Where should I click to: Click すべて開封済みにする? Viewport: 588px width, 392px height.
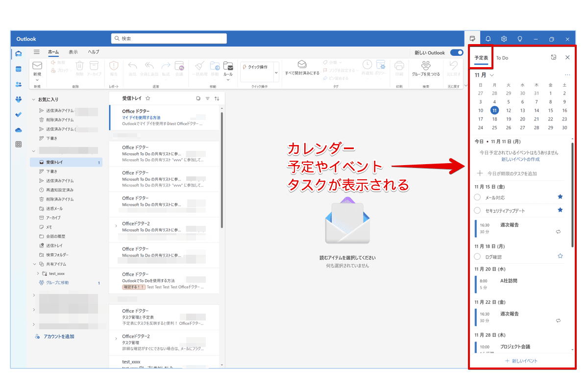[302, 69]
